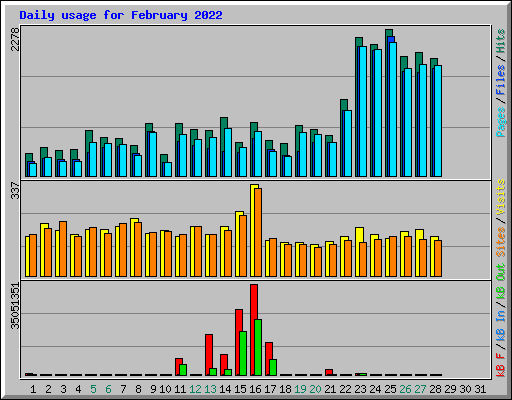Viewport: 512px width, 400px height.
Task: Click the 'Files' legend label
Action: pyautogui.click(x=501, y=80)
